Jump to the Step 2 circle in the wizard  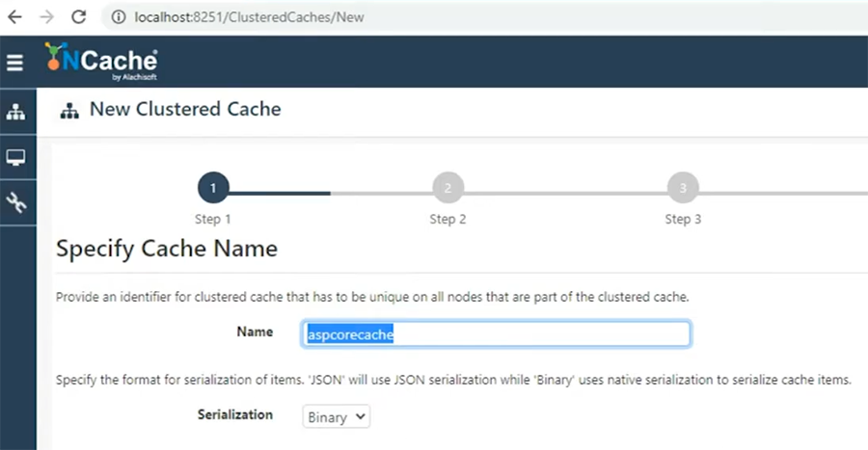pos(448,188)
